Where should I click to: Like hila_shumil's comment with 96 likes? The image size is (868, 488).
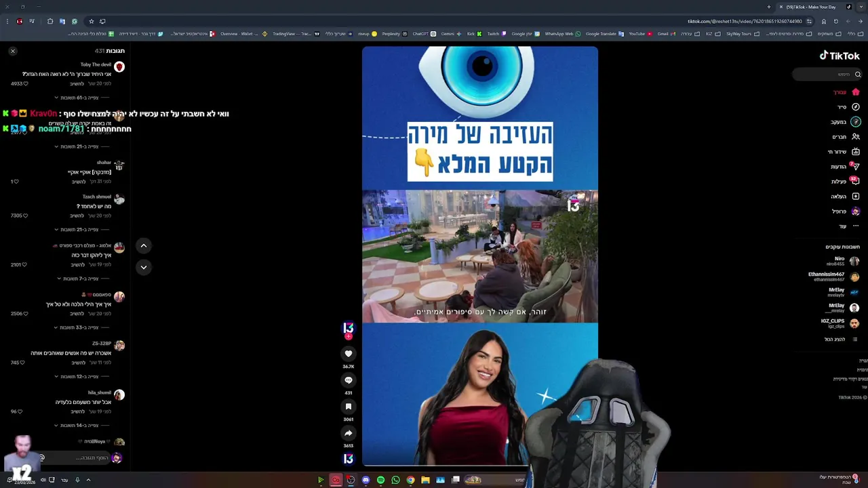coord(20,411)
